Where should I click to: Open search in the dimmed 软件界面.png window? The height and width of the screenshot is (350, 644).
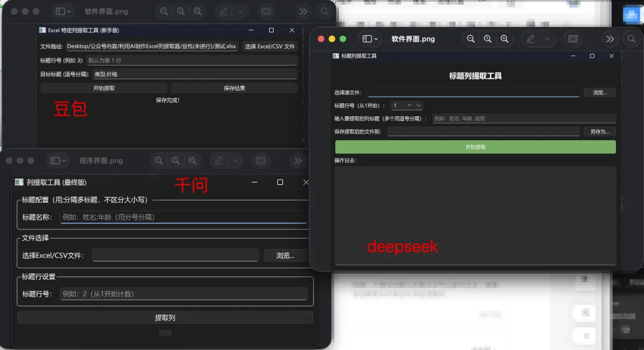pyautogui.click(x=324, y=11)
